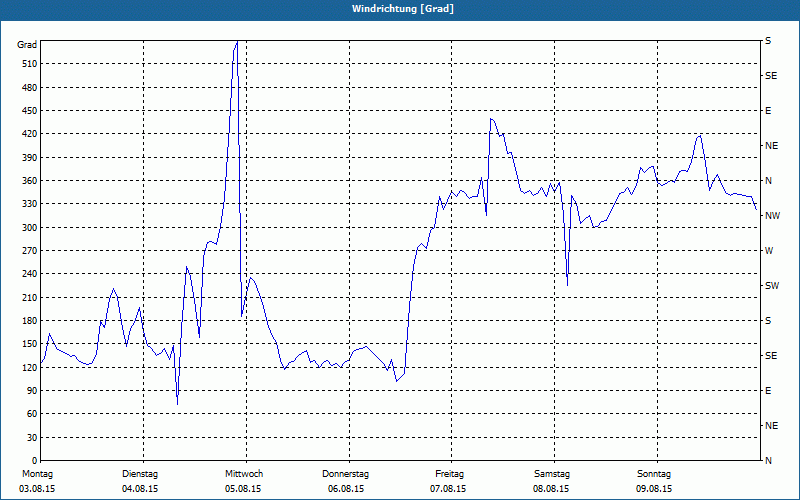800x500 pixels.
Task: Select the "Grad" y-axis unit label
Action: pyautogui.click(x=27, y=45)
